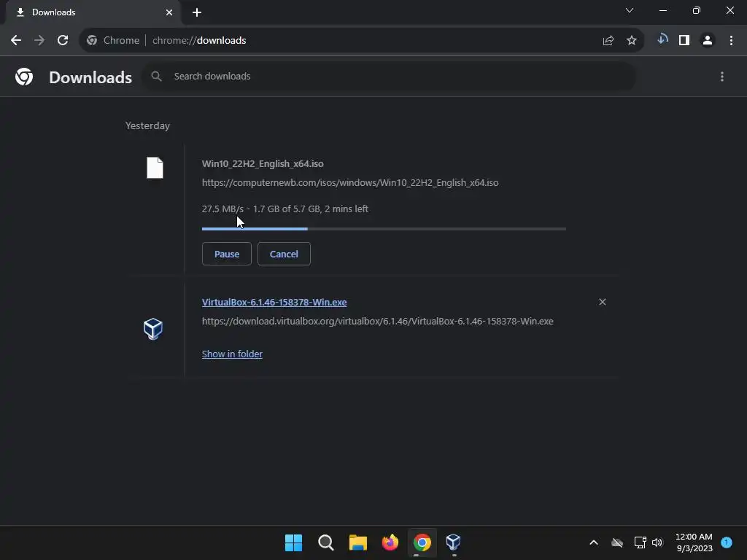Screen dimensions: 747x560
Task: Click the download.virtualbox.org source URL
Action: point(378,322)
